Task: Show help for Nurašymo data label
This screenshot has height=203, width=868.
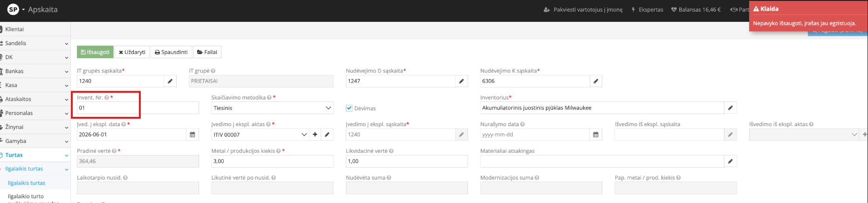Action: pos(523,124)
